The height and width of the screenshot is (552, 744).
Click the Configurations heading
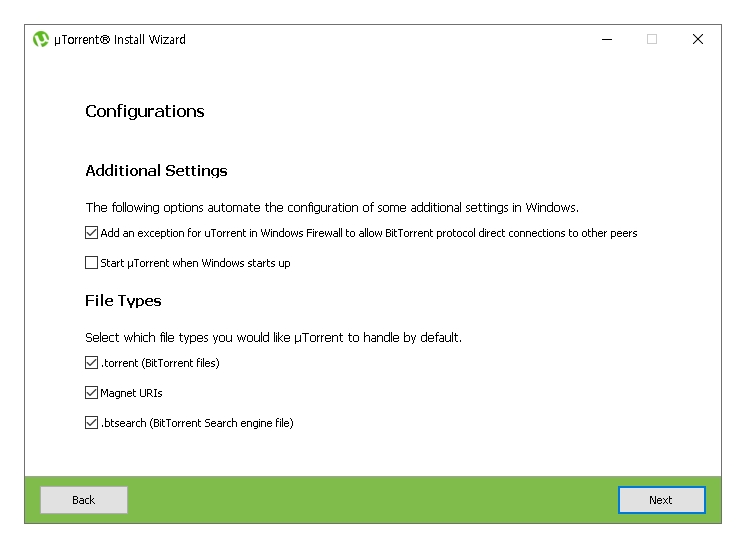145,111
